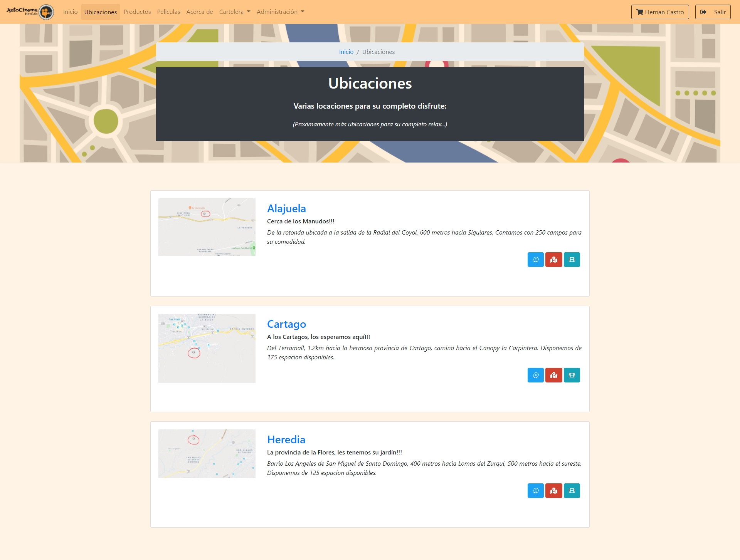Open Acerca de page
Image resolution: width=740 pixels, height=560 pixels.
[x=199, y=12]
